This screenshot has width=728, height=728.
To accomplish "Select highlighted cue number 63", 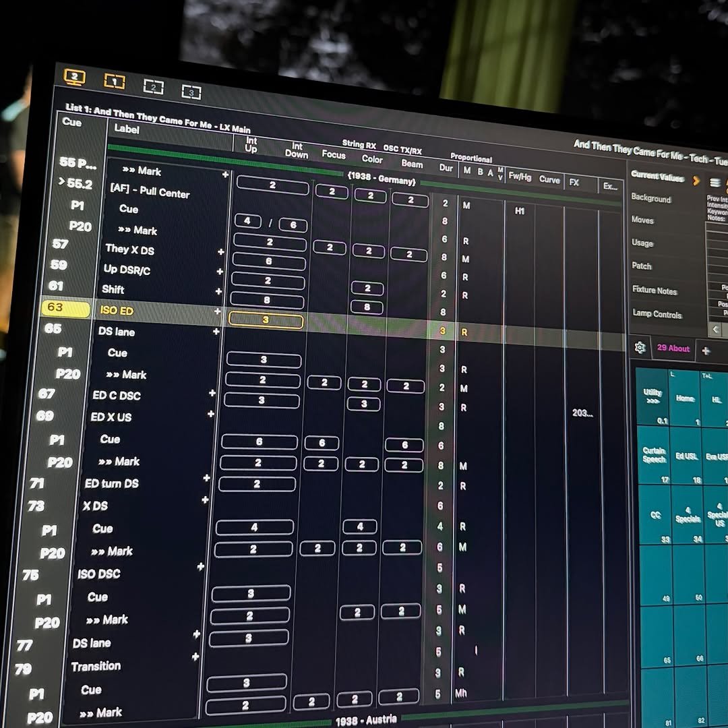I will (65, 308).
